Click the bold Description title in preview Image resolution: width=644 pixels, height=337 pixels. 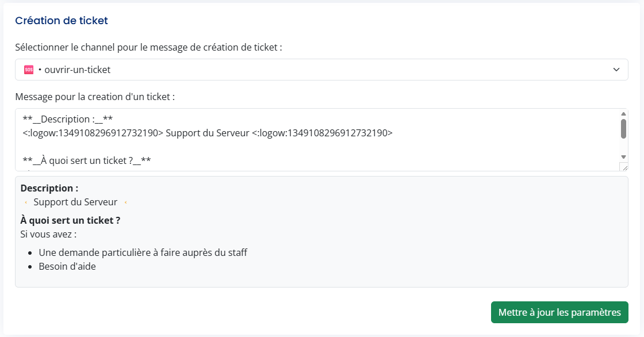click(x=49, y=188)
